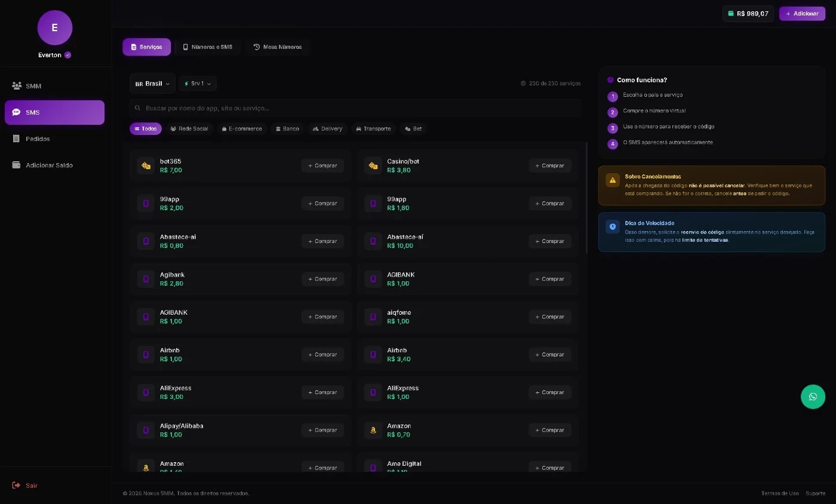836x504 pixels.
Task: Buy the AliExpress number priced R$ 3,00
Action: click(x=322, y=392)
